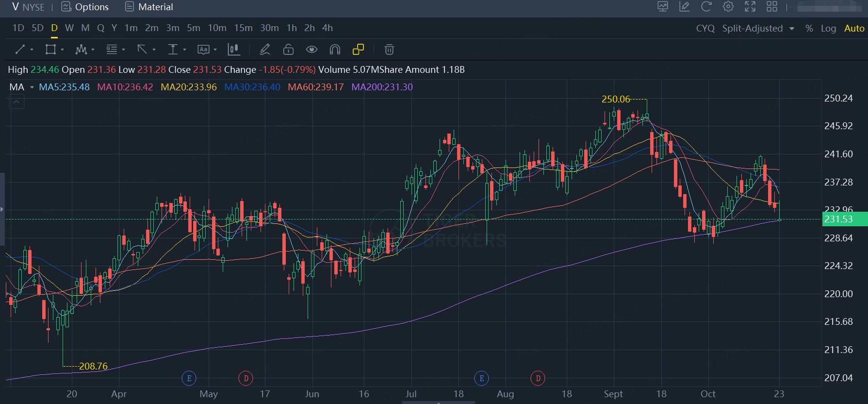The image size is (868, 404).
Task: Open measure tool dropdown arrow
Action: coord(184,50)
